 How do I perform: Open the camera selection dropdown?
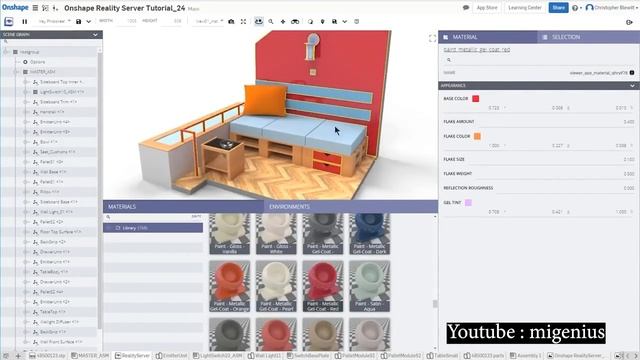[x=209, y=21]
